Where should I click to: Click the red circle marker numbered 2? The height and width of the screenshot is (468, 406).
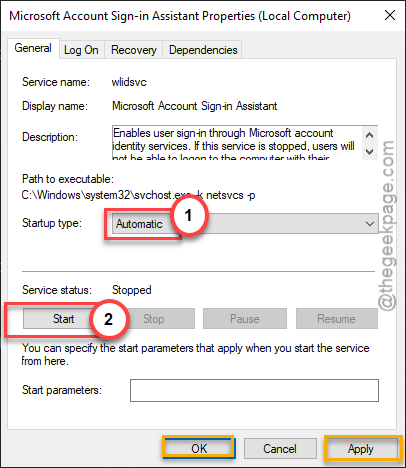tap(108, 319)
